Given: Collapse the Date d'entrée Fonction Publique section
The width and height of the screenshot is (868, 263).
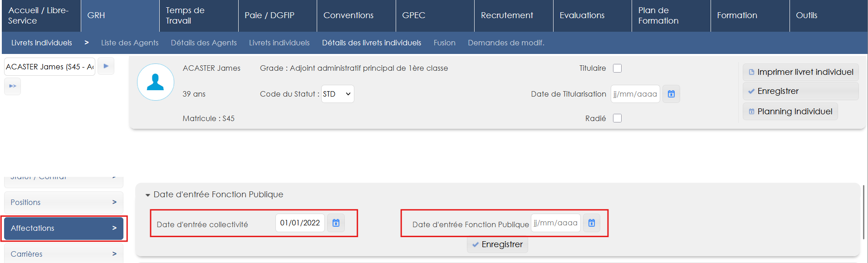Looking at the screenshot, I should coord(147,195).
